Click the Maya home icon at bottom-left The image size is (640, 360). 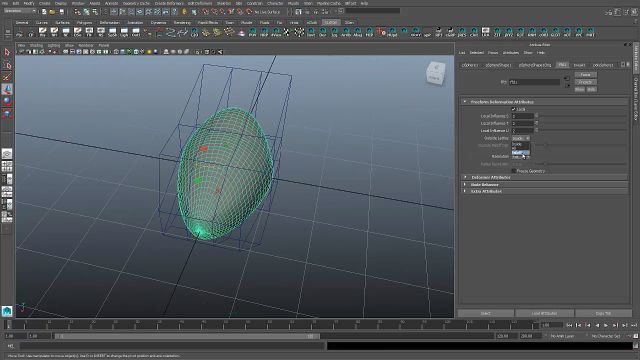[7, 311]
